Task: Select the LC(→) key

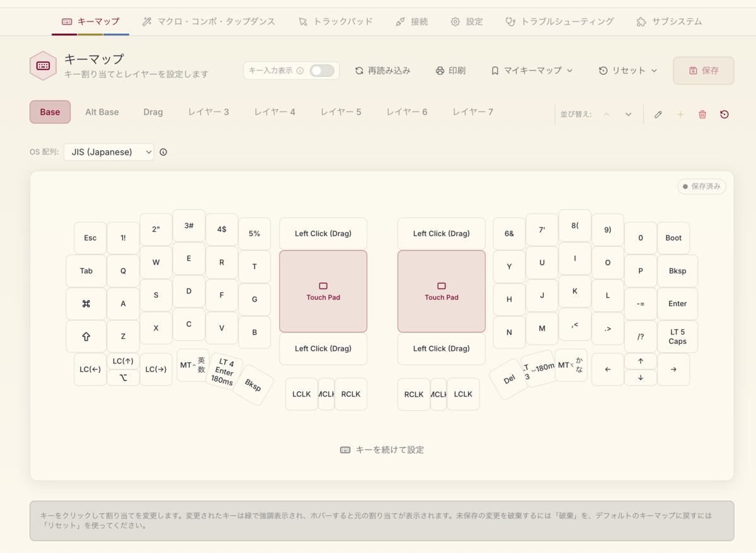Action: pos(156,369)
